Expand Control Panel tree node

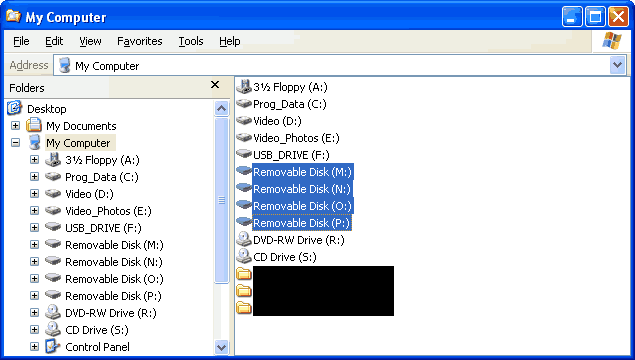[x=34, y=347]
